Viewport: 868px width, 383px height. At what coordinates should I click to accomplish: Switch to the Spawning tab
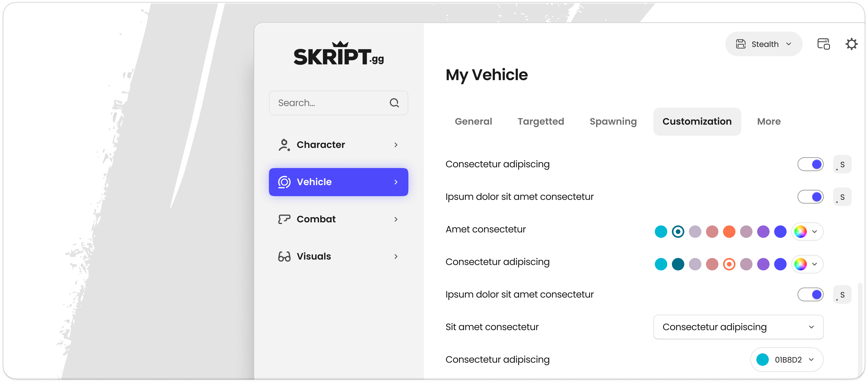(x=613, y=122)
